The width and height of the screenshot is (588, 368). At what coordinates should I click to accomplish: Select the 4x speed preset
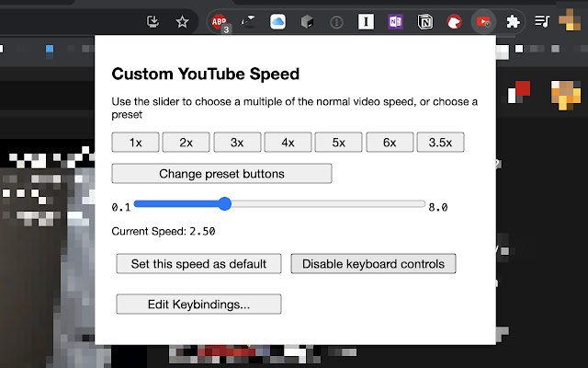(288, 143)
